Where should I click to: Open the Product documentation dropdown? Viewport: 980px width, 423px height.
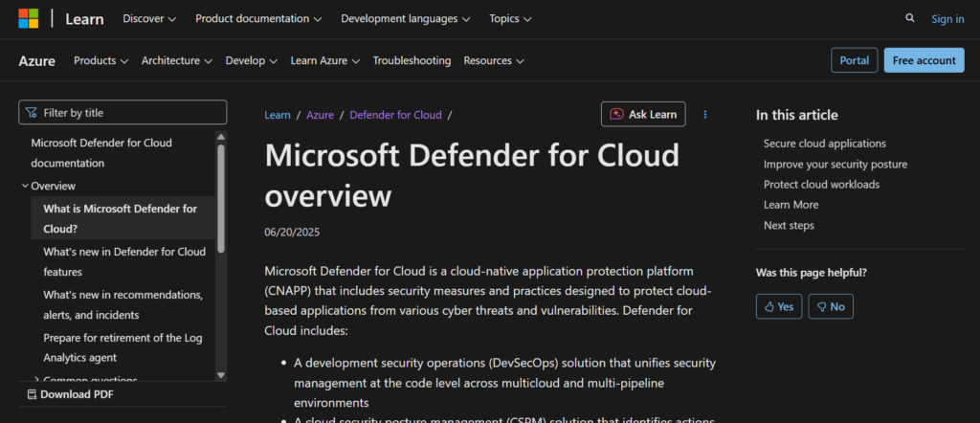(258, 19)
